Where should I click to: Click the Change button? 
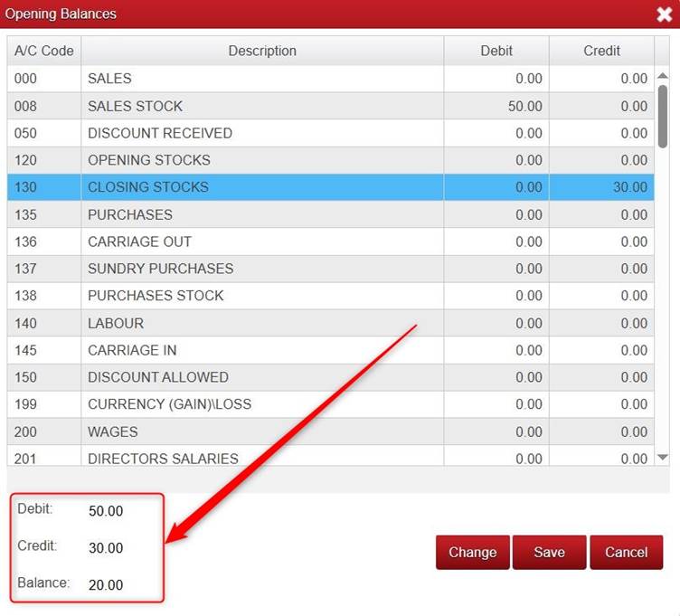(473, 553)
